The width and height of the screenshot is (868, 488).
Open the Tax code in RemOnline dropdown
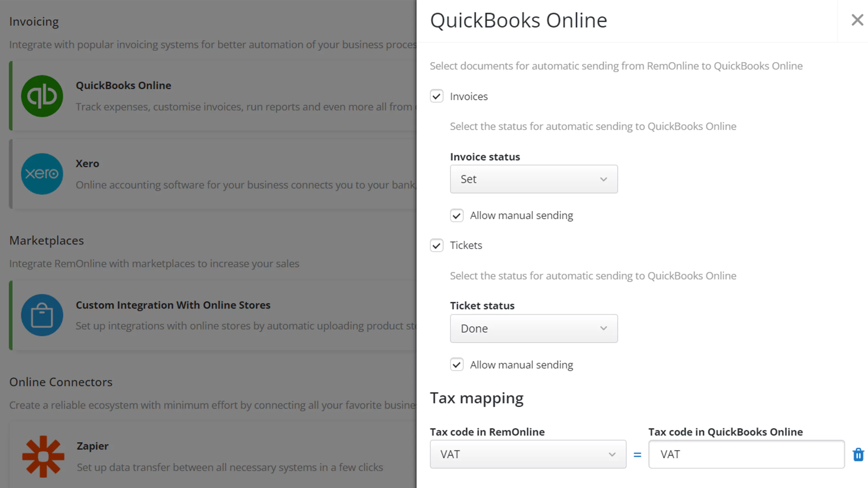click(528, 454)
